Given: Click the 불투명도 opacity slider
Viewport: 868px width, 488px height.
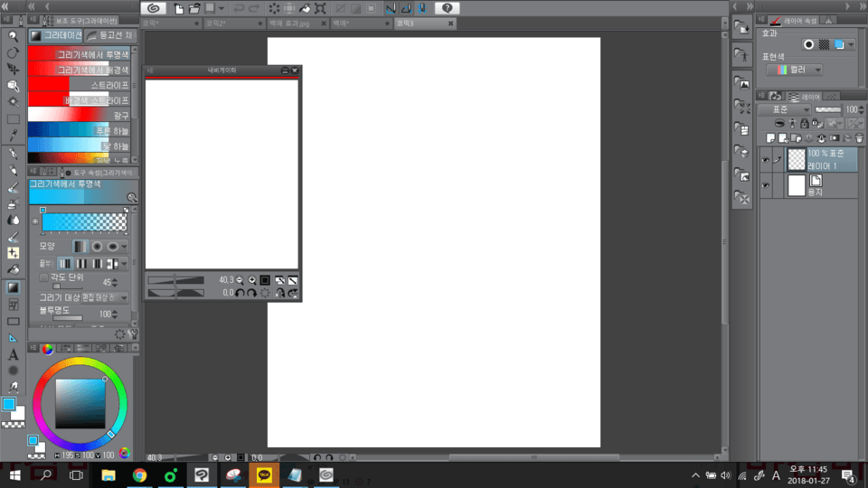Looking at the screenshot, I should click(68, 318).
